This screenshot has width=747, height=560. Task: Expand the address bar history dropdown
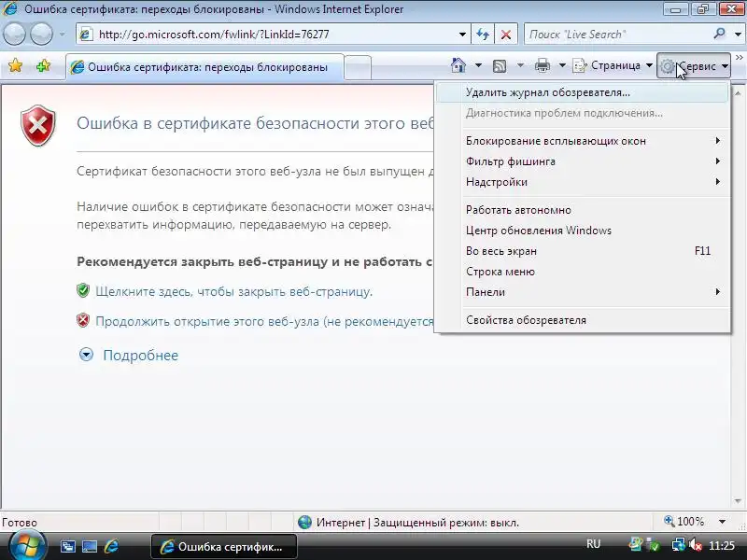point(462,35)
